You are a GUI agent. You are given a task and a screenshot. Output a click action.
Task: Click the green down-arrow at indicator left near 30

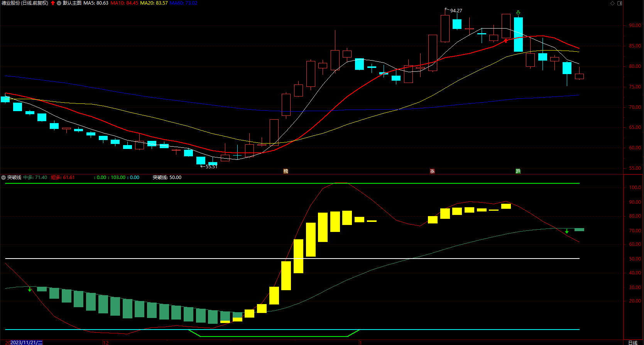[30, 289]
